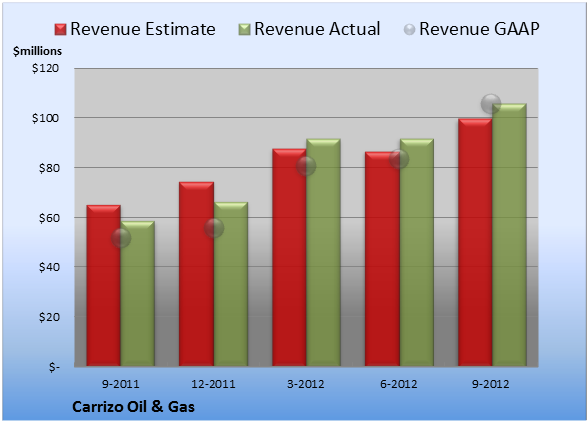Click the GAAP marker for 3-2012
This screenshot has width=588, height=422.
(306, 166)
